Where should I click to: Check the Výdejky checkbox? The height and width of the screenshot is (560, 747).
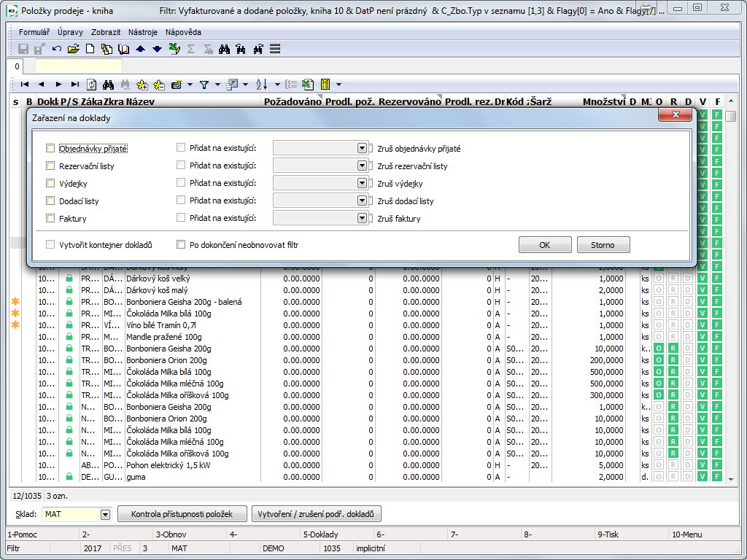tap(50, 183)
